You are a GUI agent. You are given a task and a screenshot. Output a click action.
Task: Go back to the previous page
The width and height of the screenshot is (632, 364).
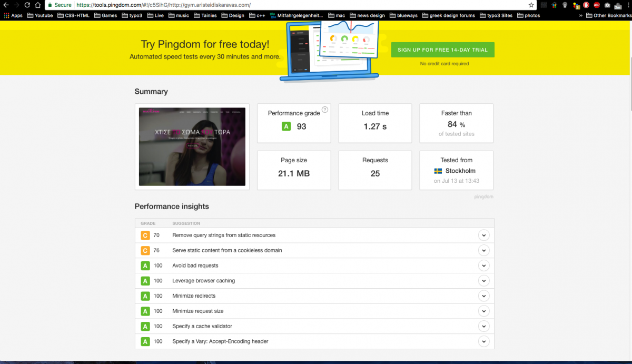click(6, 5)
